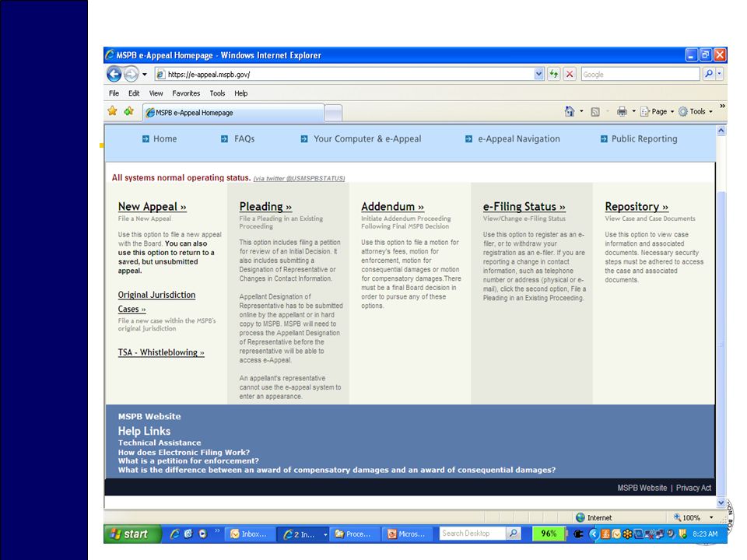Click Add to Favorites star-plus icon
747x560 pixels.
click(x=128, y=111)
